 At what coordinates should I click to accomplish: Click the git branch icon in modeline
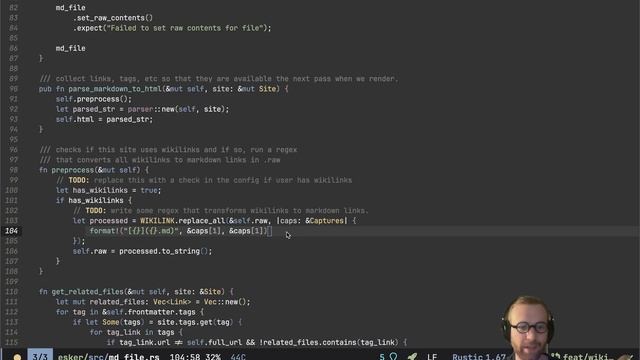556,356
